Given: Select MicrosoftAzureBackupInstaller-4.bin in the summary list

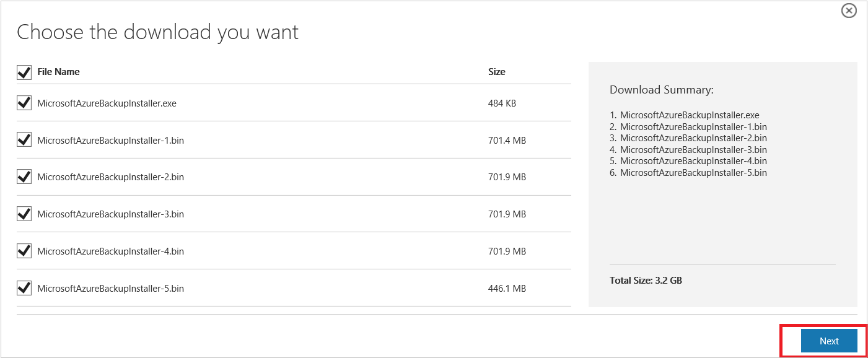Looking at the screenshot, I should (695, 160).
